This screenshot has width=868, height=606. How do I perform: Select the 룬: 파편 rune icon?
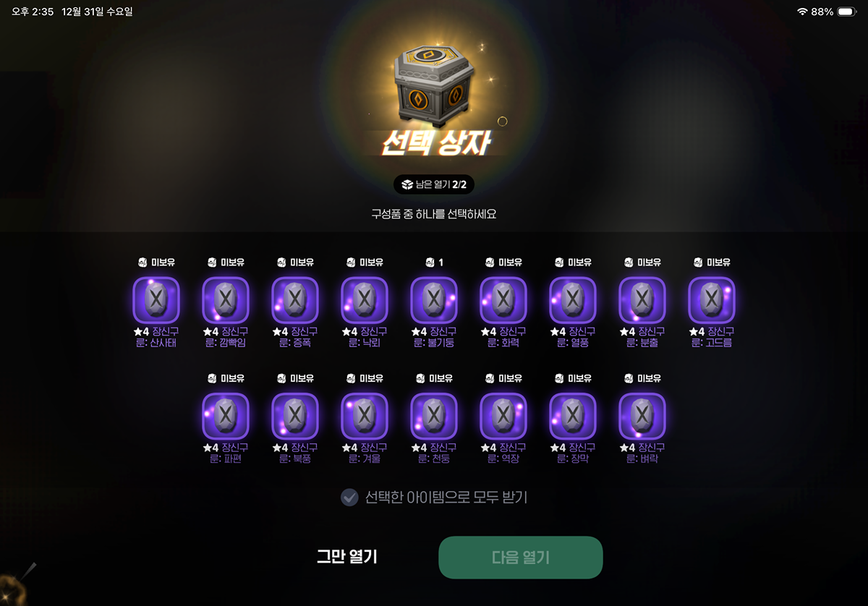coord(226,416)
